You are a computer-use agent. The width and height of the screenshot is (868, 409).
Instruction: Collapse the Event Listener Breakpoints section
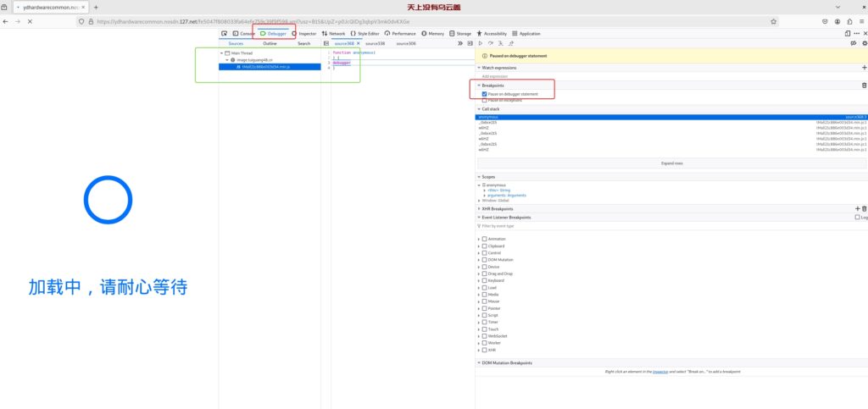479,218
